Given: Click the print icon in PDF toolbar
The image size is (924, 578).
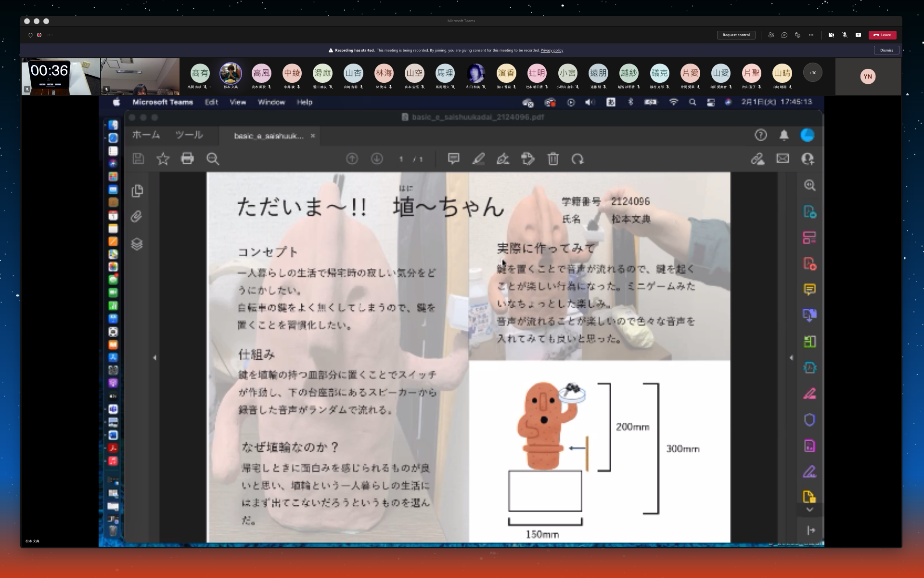Looking at the screenshot, I should tap(187, 158).
